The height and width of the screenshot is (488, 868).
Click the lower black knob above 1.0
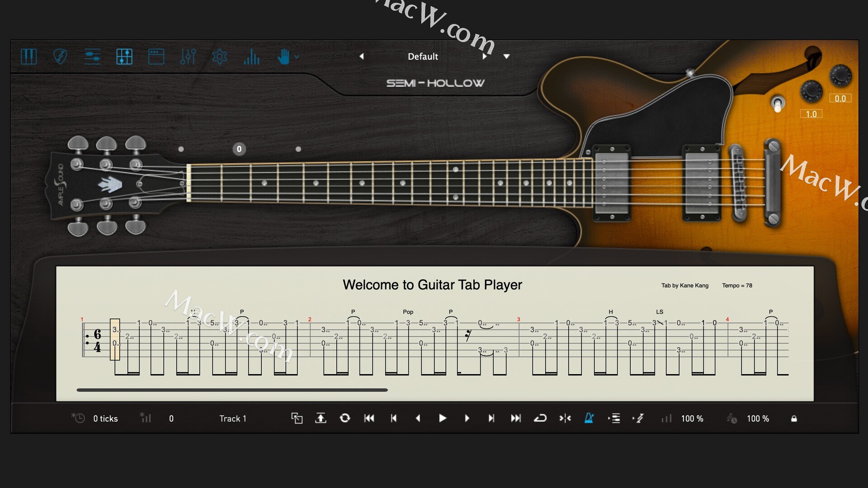click(x=811, y=91)
